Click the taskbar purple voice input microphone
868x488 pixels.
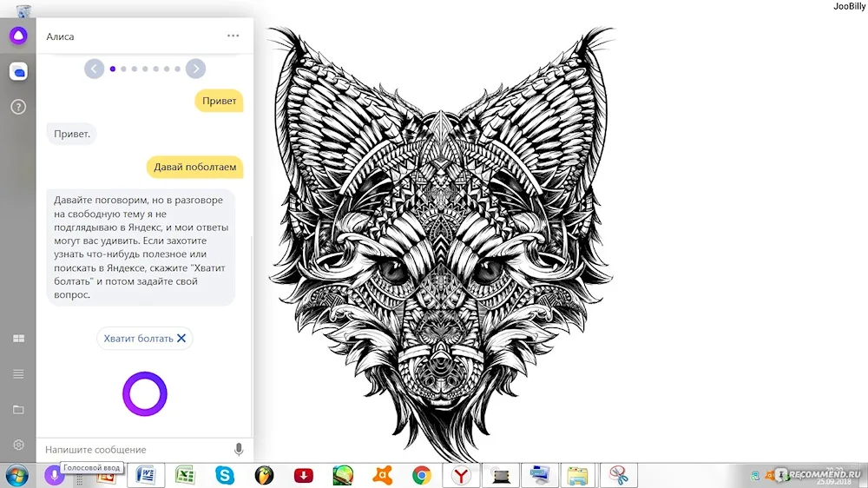[54, 475]
